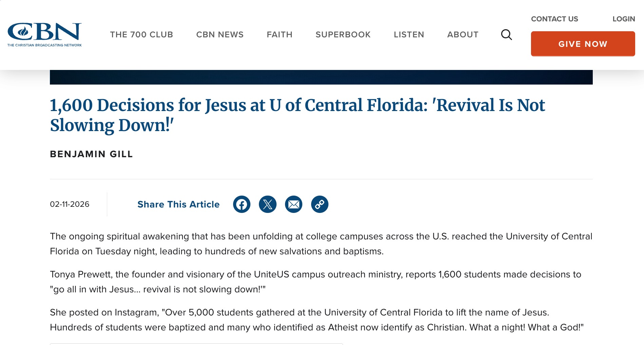
Task: Click the Login link
Action: coord(624,19)
